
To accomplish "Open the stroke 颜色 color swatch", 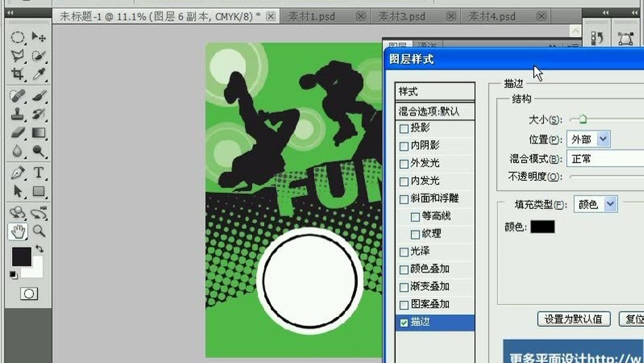I will [x=543, y=227].
